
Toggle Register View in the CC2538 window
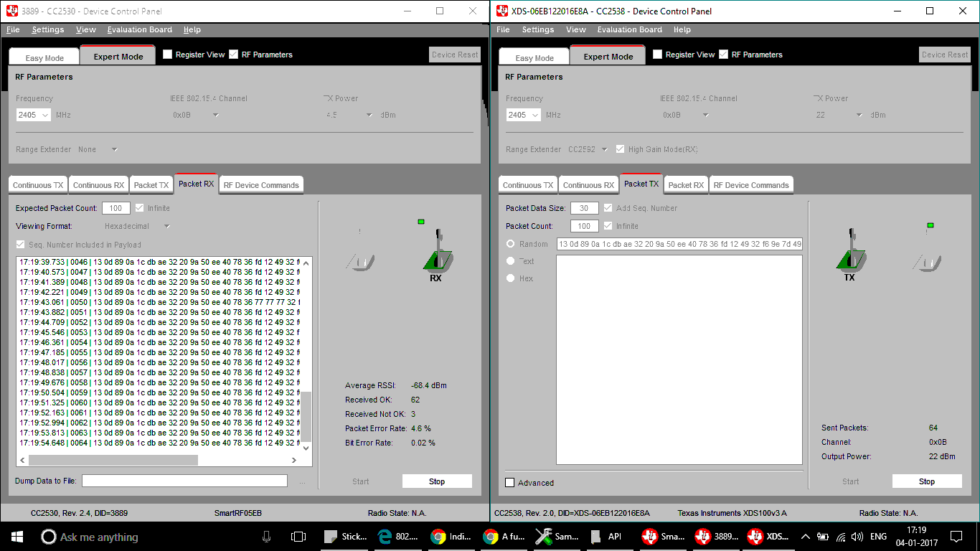click(658, 55)
